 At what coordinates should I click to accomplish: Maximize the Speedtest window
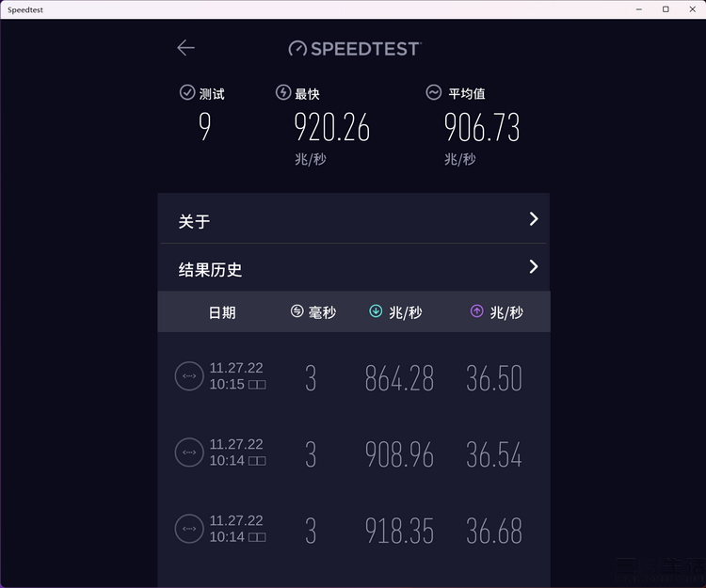666,9
